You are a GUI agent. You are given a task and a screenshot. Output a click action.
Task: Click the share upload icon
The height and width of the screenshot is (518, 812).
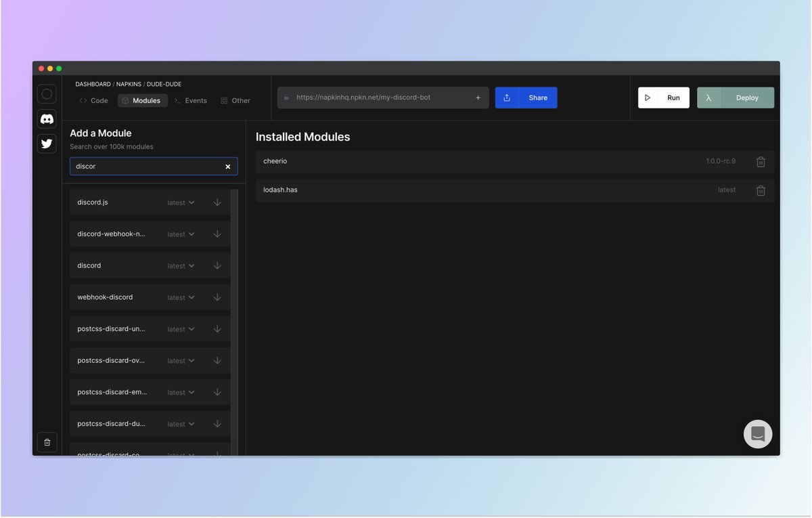pos(507,98)
